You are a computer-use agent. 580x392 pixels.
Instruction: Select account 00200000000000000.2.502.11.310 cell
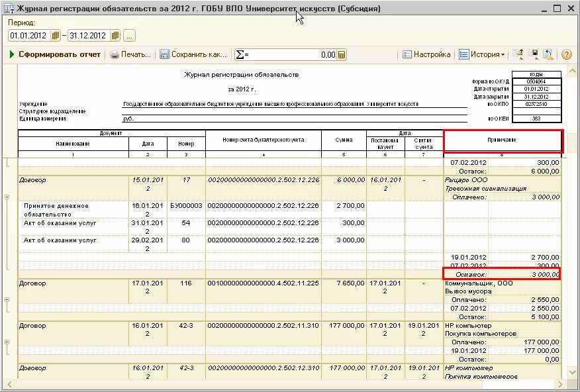coord(264,334)
